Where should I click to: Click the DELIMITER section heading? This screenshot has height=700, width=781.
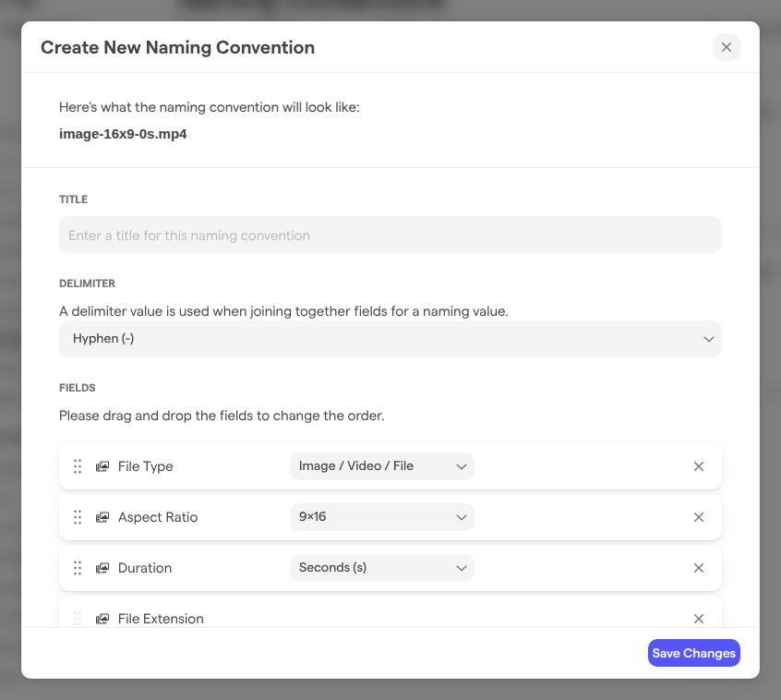(x=87, y=284)
